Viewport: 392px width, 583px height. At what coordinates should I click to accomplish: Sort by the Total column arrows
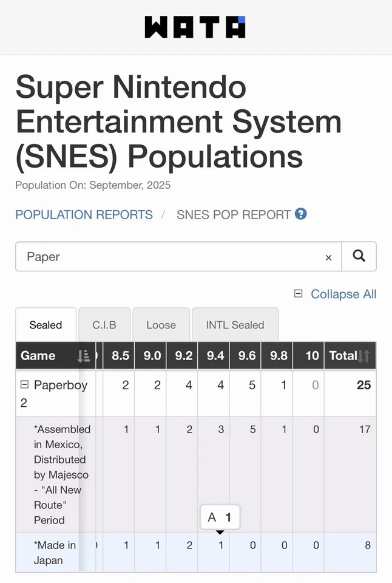(364, 356)
